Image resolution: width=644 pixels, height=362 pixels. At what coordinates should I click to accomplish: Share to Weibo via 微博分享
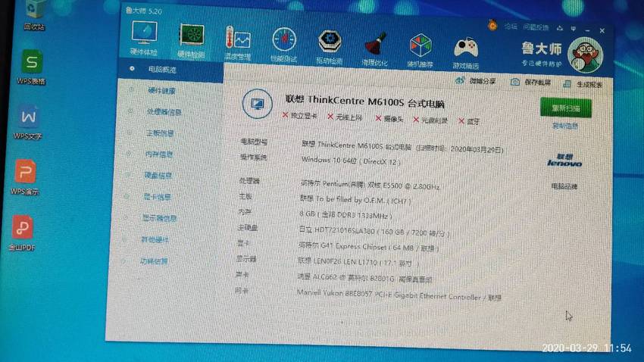[476, 81]
